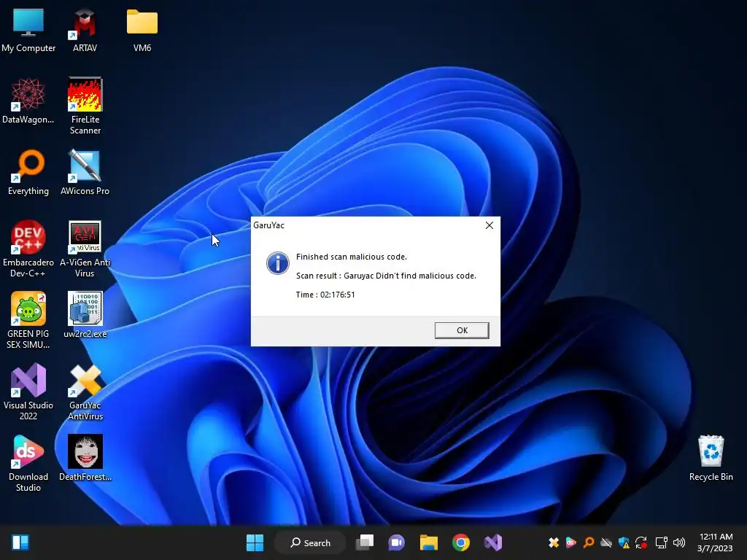Select the GaruYac AntiVirus desktop shortcut
Image resolution: width=747 pixels, height=560 pixels.
point(85,392)
